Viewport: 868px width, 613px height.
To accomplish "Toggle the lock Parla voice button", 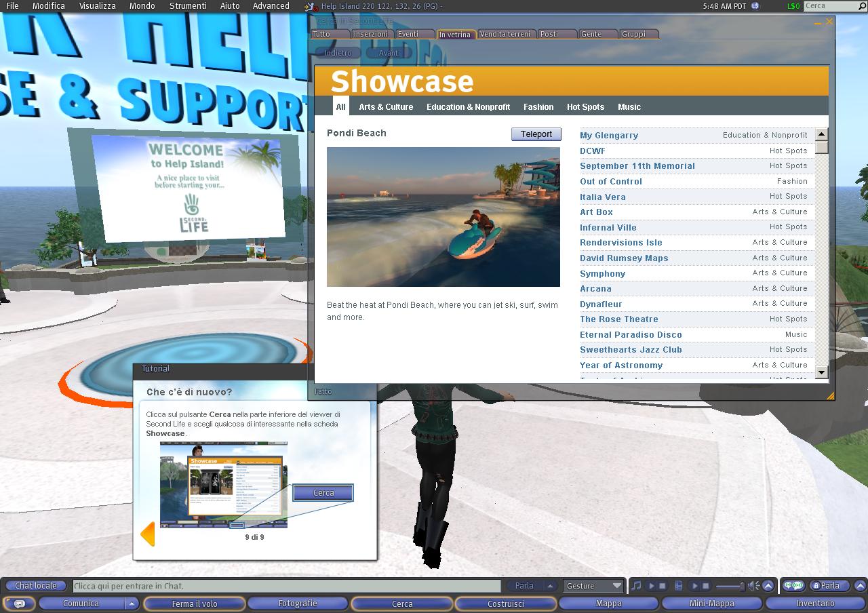I will tap(829, 586).
